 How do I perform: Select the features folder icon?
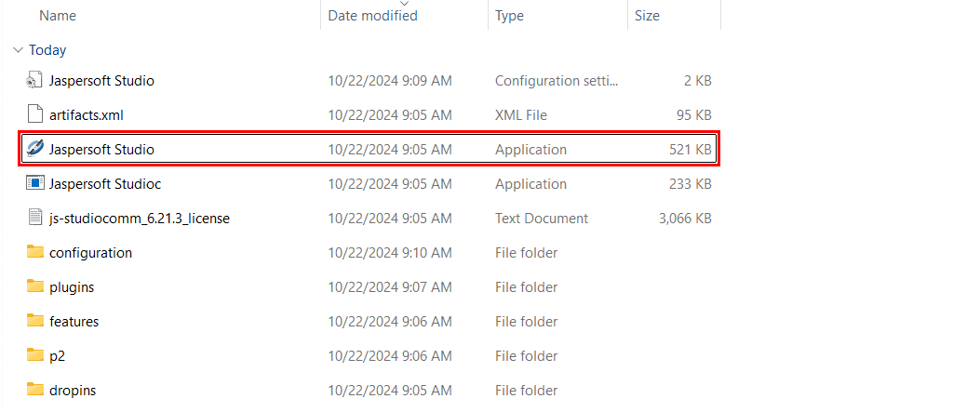tap(35, 322)
